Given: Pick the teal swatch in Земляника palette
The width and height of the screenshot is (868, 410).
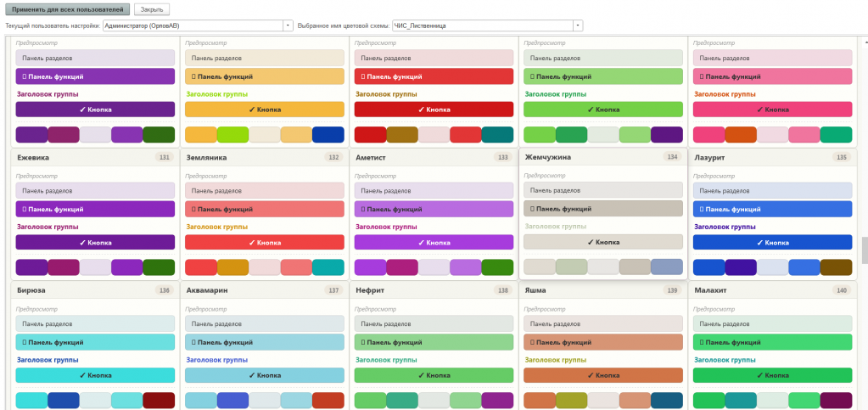Looking at the screenshot, I should pyautogui.click(x=328, y=267).
